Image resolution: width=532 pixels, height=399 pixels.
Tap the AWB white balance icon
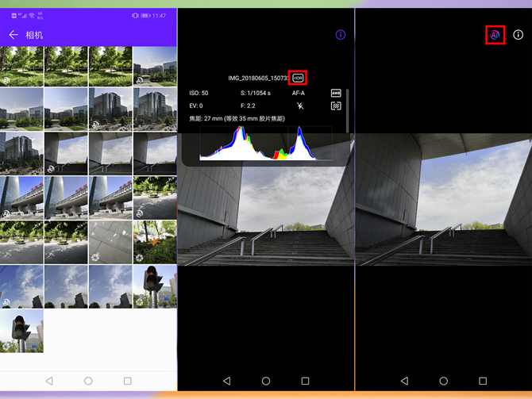(x=336, y=93)
